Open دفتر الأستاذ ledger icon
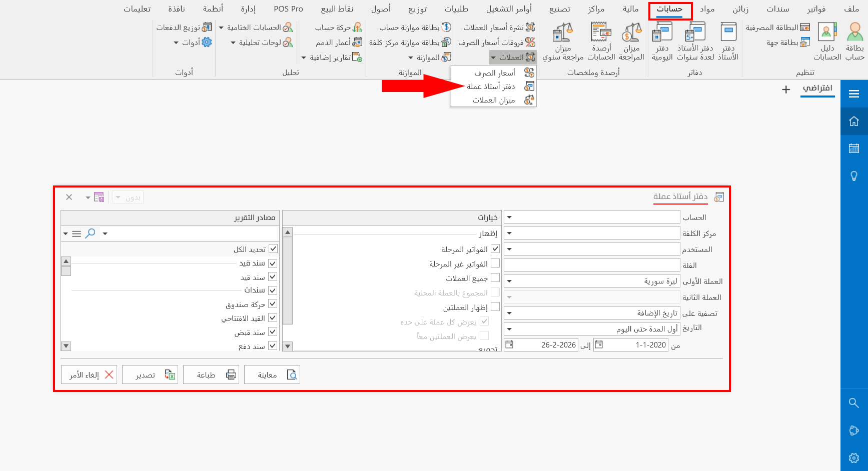 (x=728, y=41)
